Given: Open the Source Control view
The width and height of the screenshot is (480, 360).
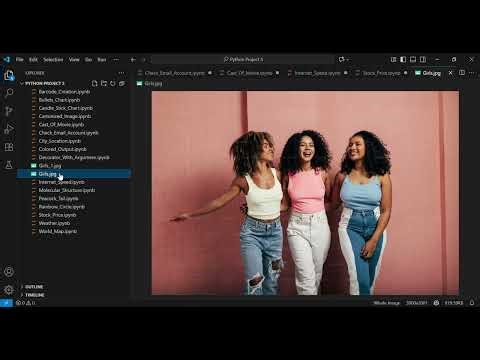Looking at the screenshot, I should [x=9, y=111].
